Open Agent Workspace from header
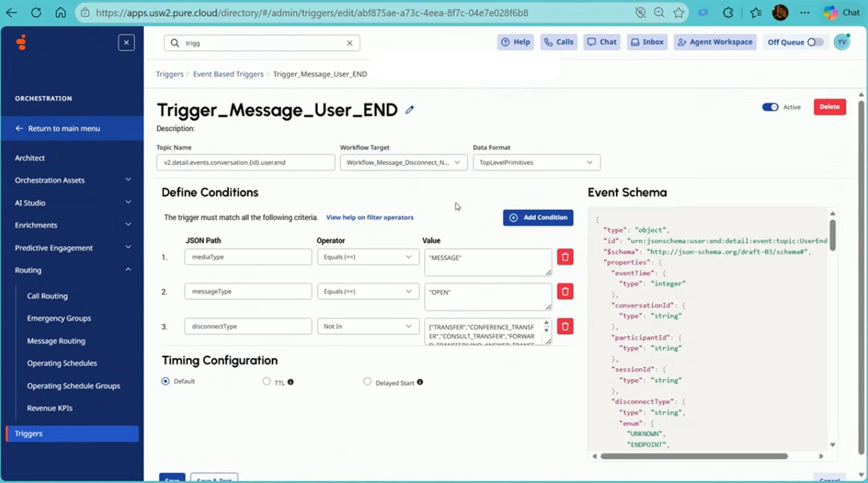Screen dimensions: 868x483 click(x=715, y=42)
